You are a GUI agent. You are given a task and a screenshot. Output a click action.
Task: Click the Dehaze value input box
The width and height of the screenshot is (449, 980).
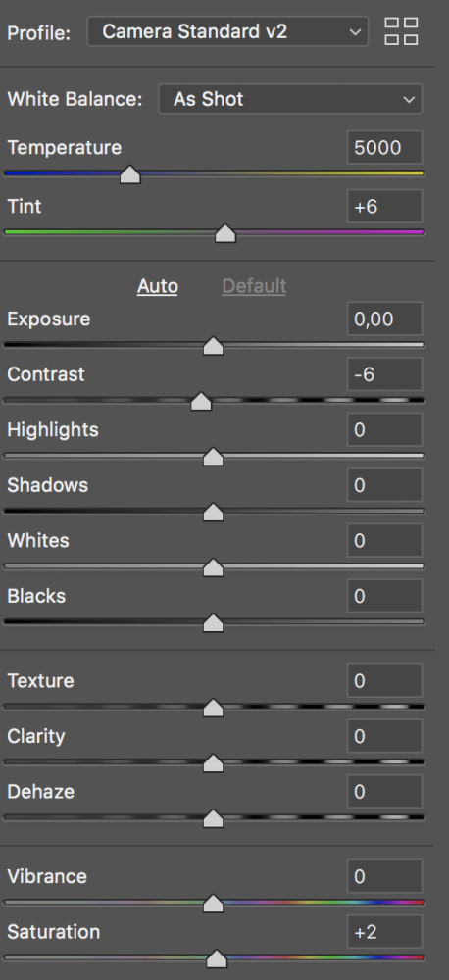[x=384, y=791]
